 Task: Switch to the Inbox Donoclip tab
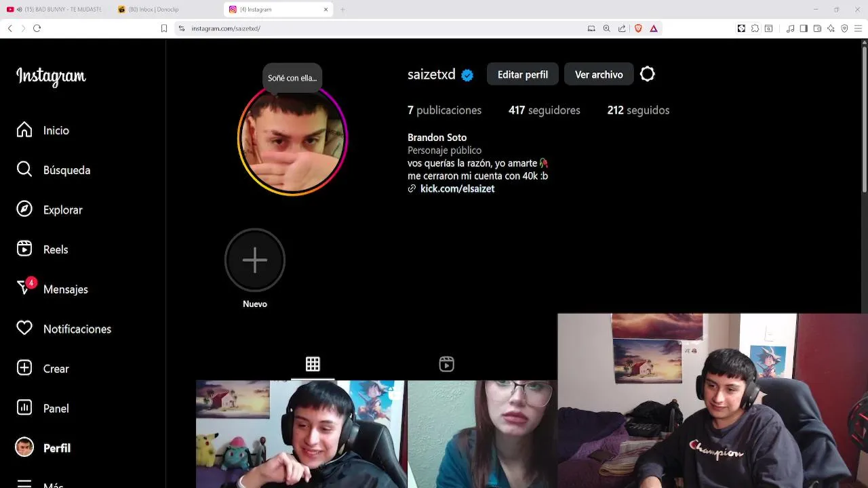tap(166, 9)
